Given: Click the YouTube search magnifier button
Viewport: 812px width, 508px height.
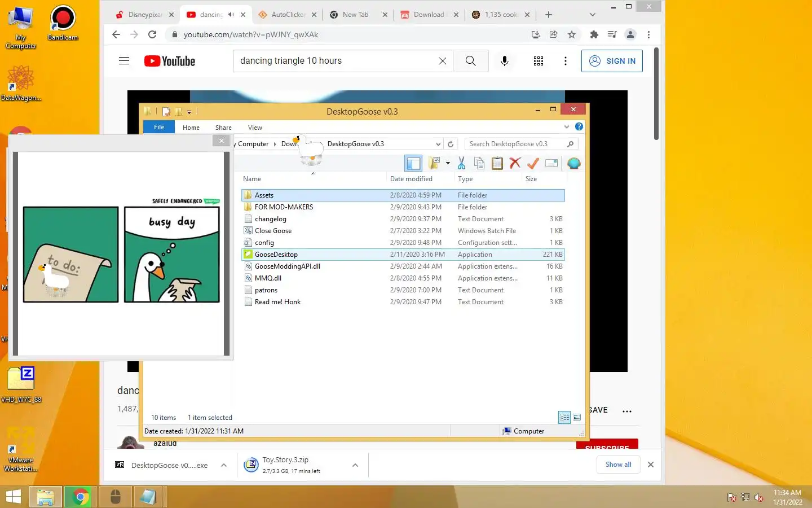Looking at the screenshot, I should click(x=471, y=61).
